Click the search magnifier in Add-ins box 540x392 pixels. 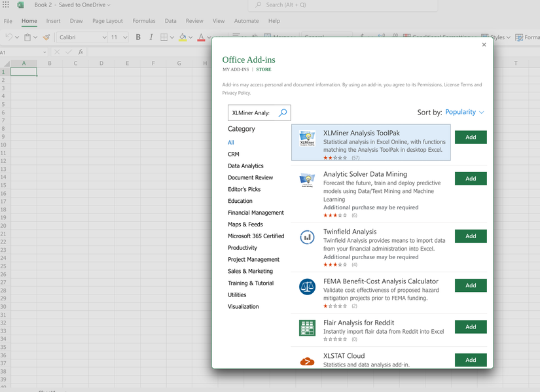(283, 113)
